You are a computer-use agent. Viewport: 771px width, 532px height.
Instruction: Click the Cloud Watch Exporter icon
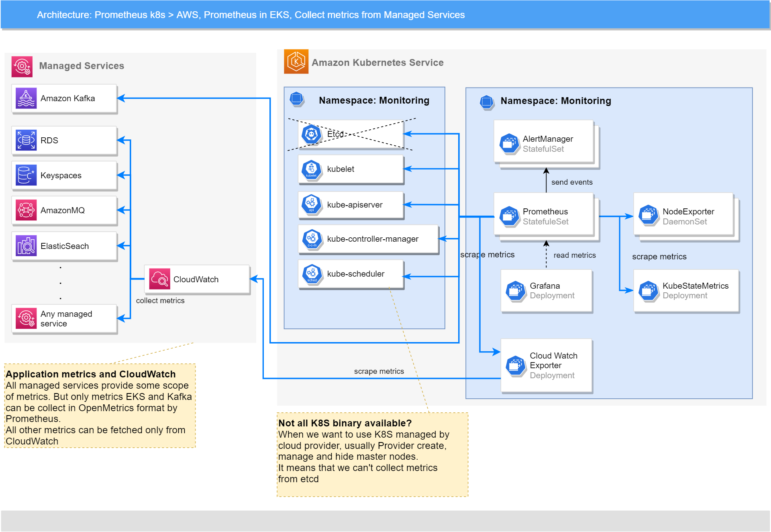[516, 365]
